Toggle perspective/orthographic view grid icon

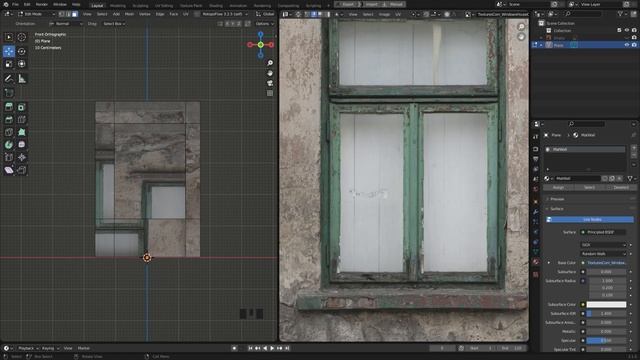[x=270, y=93]
